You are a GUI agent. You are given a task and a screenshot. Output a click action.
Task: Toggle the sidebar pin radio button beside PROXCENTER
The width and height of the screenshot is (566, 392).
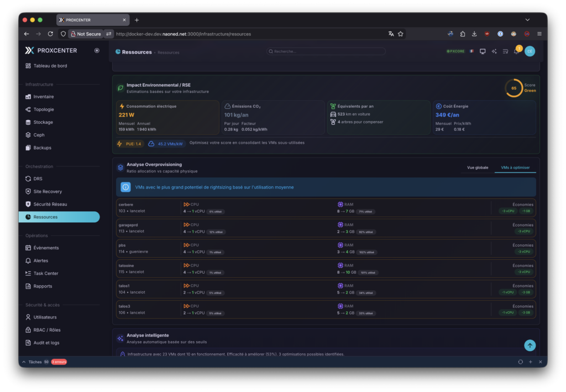[x=97, y=50]
